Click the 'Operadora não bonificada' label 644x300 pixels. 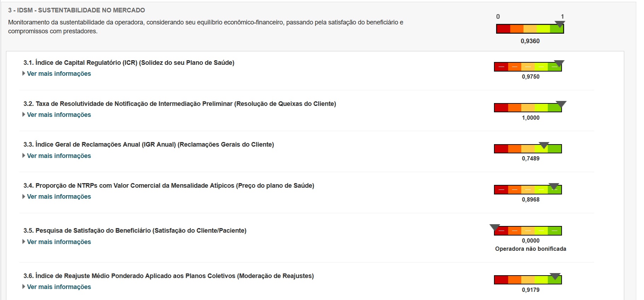530,249
